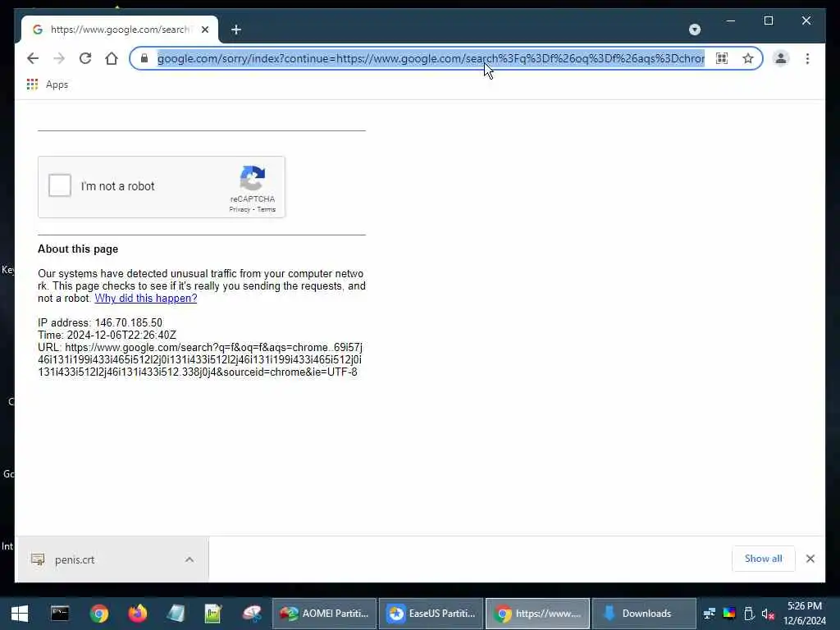Open the Windows Start menu
The image size is (840, 630).
pos(20,614)
